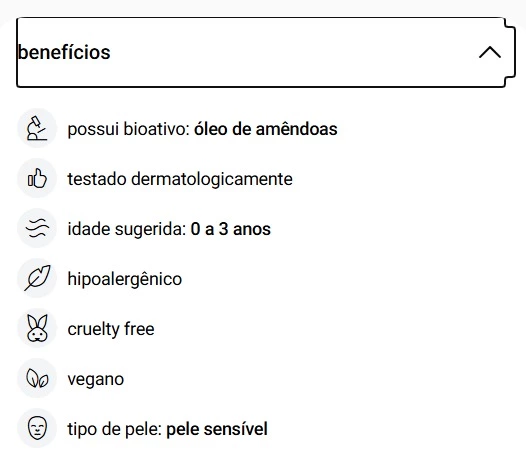Click the microscope bioativo icon
This screenshot has height=453, width=526.
click(37, 128)
